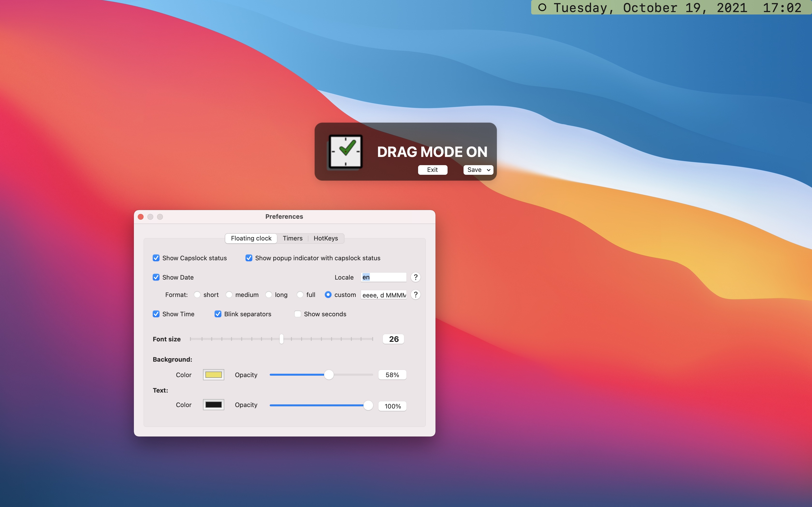This screenshot has width=812, height=507.
Task: Click the floating clock date text
Action: pyautogui.click(x=650, y=7)
